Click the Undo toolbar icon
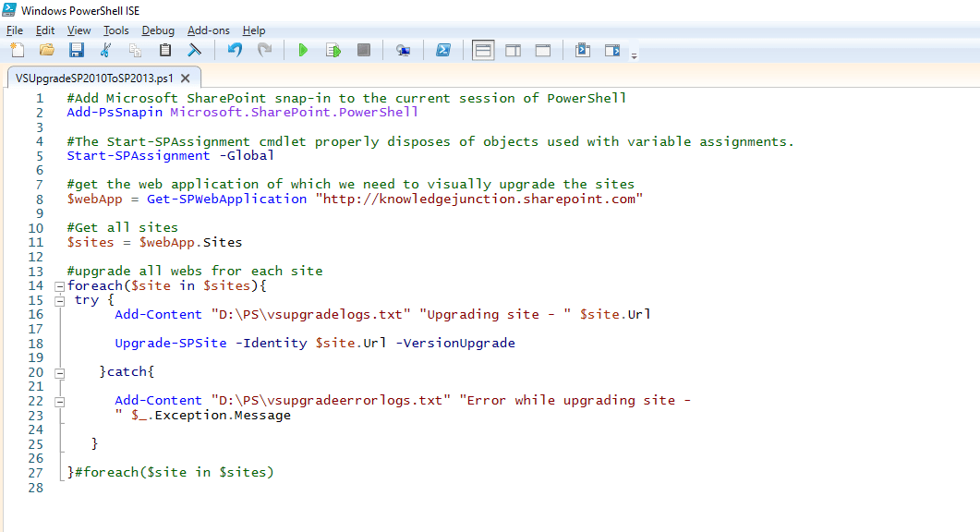The image size is (980, 532). tap(236, 50)
